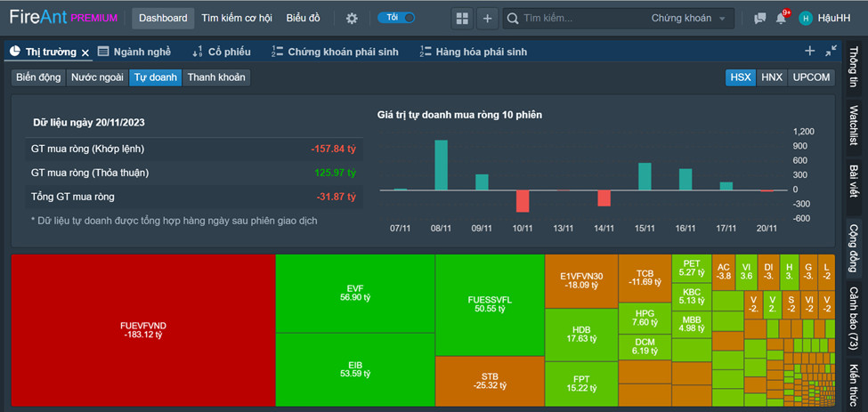Click the plus icon beside search
The height and width of the screenshot is (412, 868).
click(487, 19)
